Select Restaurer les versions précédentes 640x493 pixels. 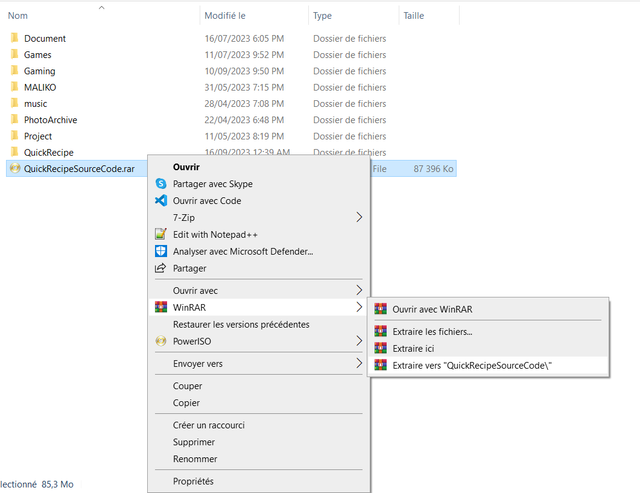coord(241,324)
